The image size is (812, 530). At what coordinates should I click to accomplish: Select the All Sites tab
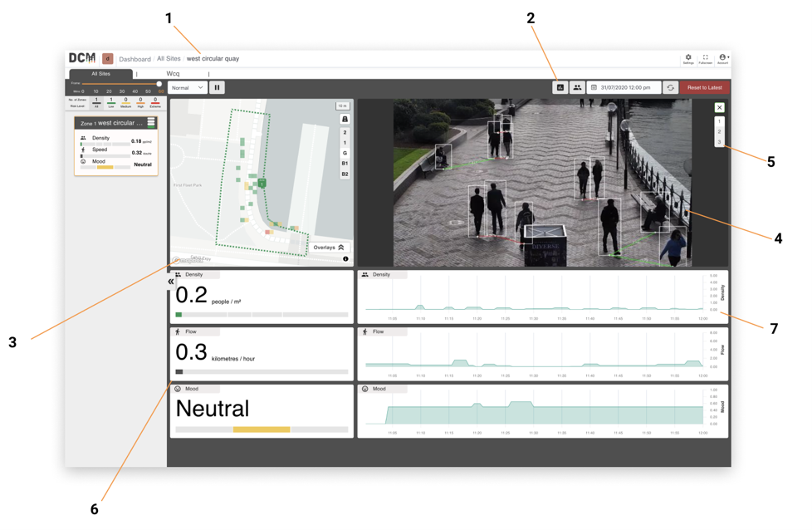click(101, 74)
